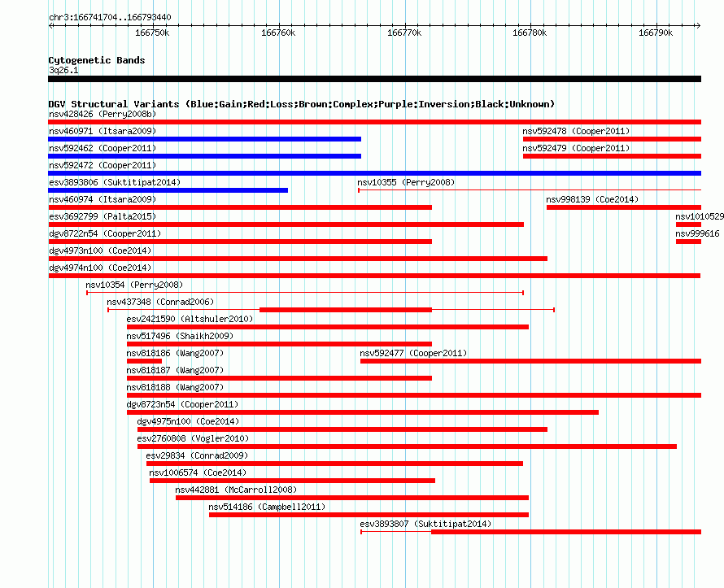Click nsv818187 (Wang2007) label
Viewport: 724px width, 588px height.
pos(175,370)
